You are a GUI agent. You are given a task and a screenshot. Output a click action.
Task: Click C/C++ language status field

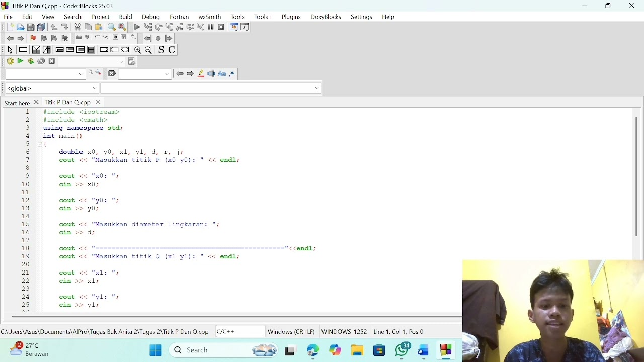239,332
